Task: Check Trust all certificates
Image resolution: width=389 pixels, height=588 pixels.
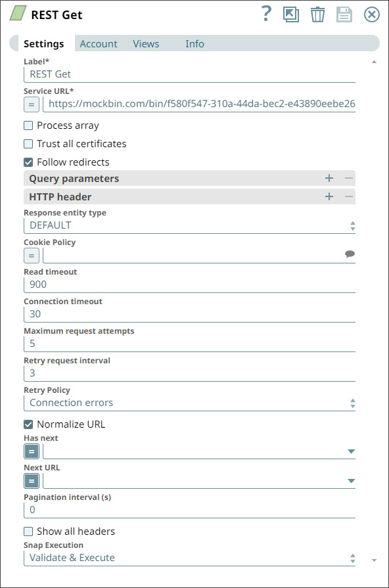Action: point(27,143)
